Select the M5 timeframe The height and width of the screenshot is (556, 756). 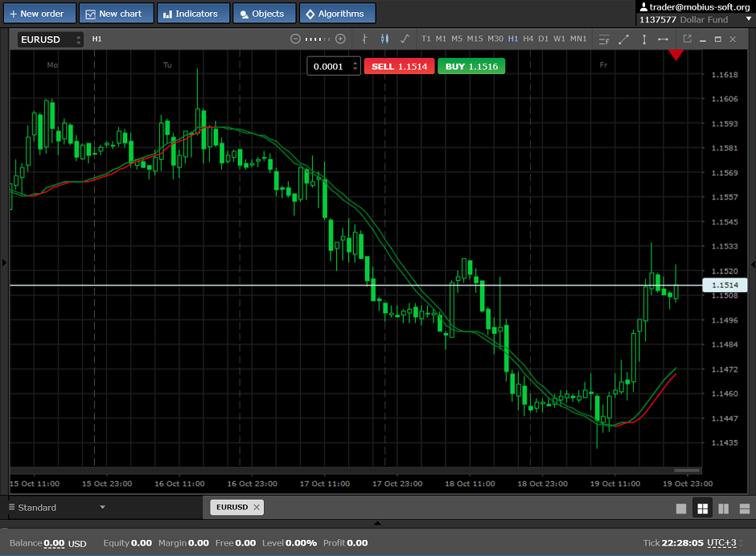point(457,39)
